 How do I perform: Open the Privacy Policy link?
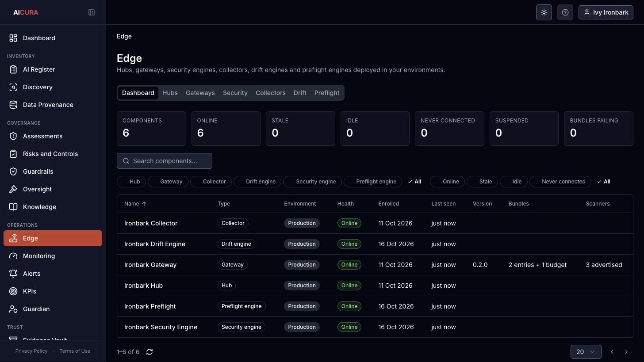pos(31,351)
